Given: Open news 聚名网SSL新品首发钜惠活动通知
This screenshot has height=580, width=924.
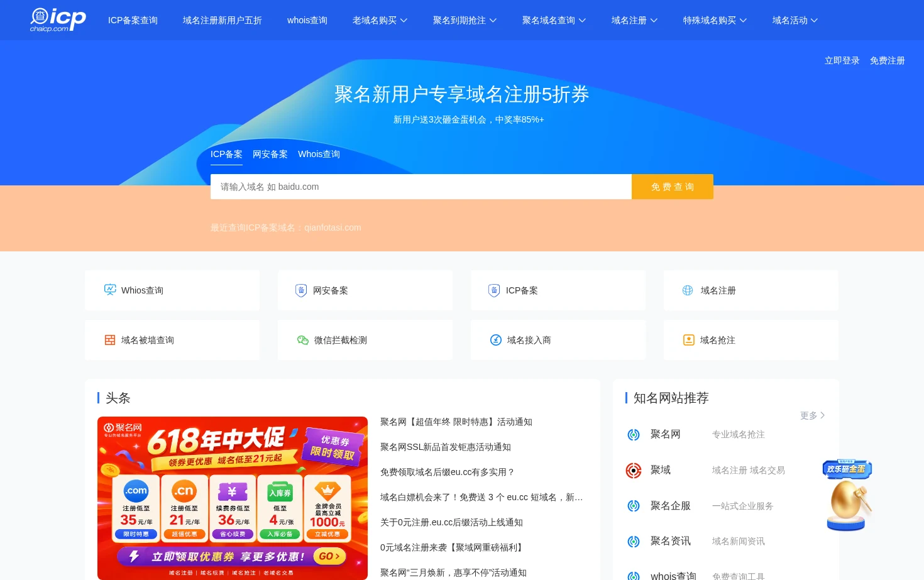Looking at the screenshot, I should click(x=446, y=447).
